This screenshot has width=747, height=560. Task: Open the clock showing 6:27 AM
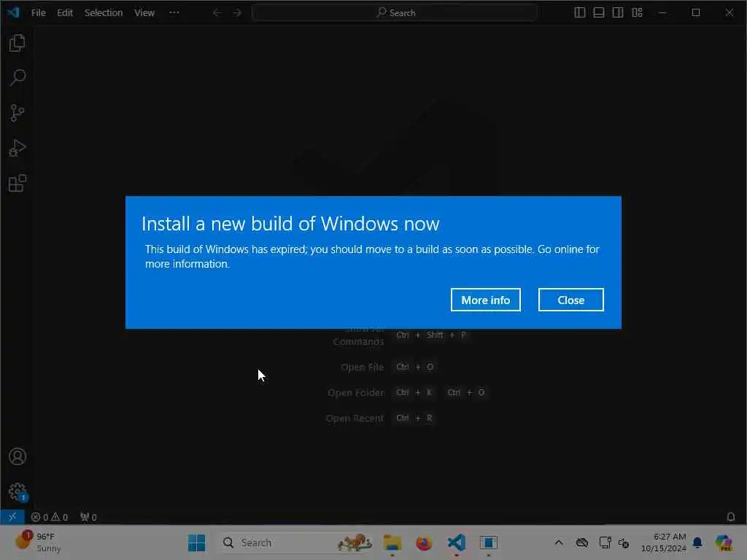tap(663, 542)
